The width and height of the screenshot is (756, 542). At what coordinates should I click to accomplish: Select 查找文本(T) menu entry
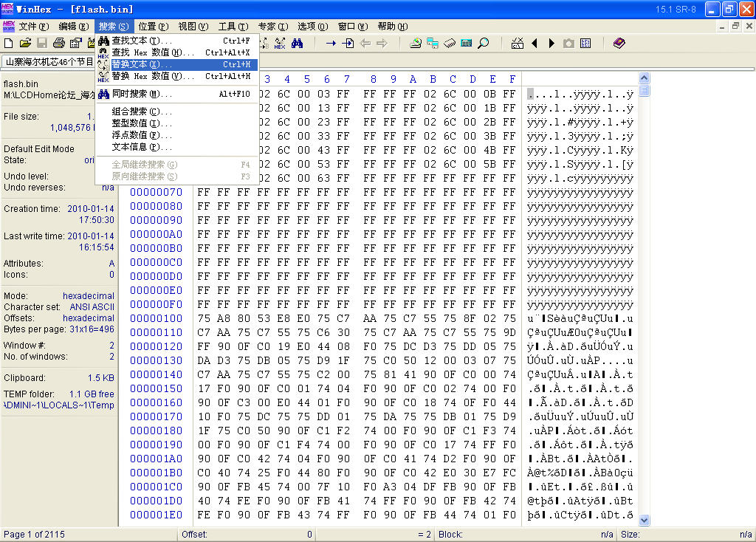pyautogui.click(x=177, y=41)
